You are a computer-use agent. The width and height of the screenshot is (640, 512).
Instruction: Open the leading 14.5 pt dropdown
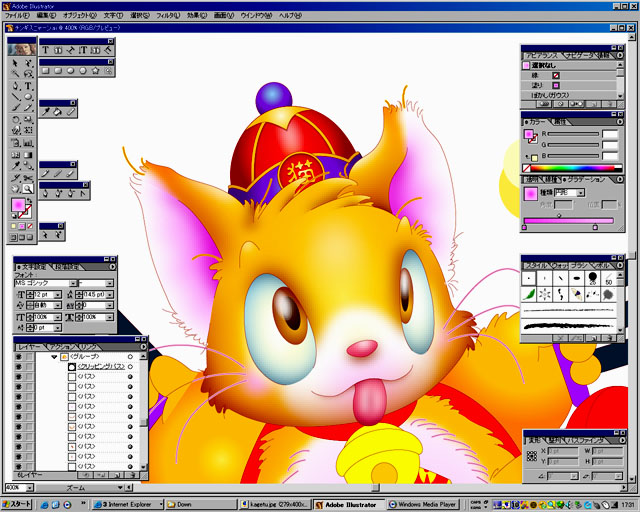click(109, 294)
